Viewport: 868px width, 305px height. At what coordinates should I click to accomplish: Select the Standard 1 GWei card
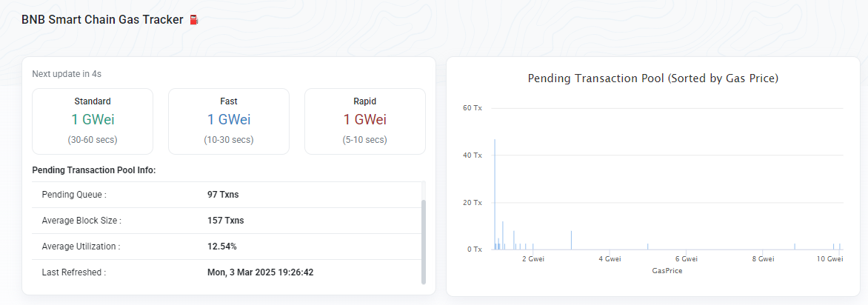point(93,121)
